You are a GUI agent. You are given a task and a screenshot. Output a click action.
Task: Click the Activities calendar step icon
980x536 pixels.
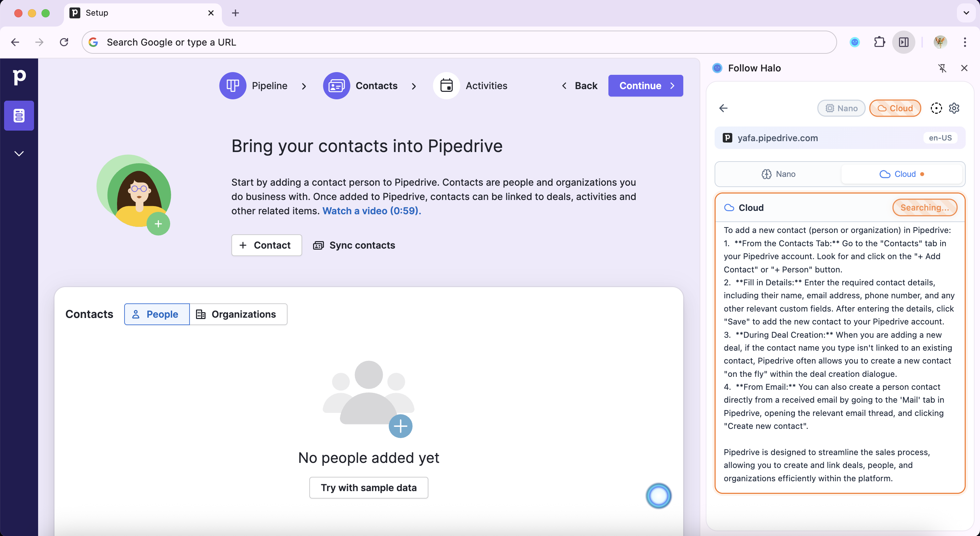coord(446,85)
